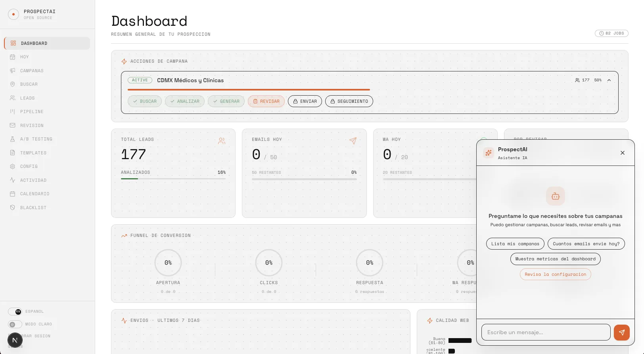This screenshot has height=354, width=644.
Task: Collapse the CDMX Médicos y Clínicas campaign
Action: point(609,80)
